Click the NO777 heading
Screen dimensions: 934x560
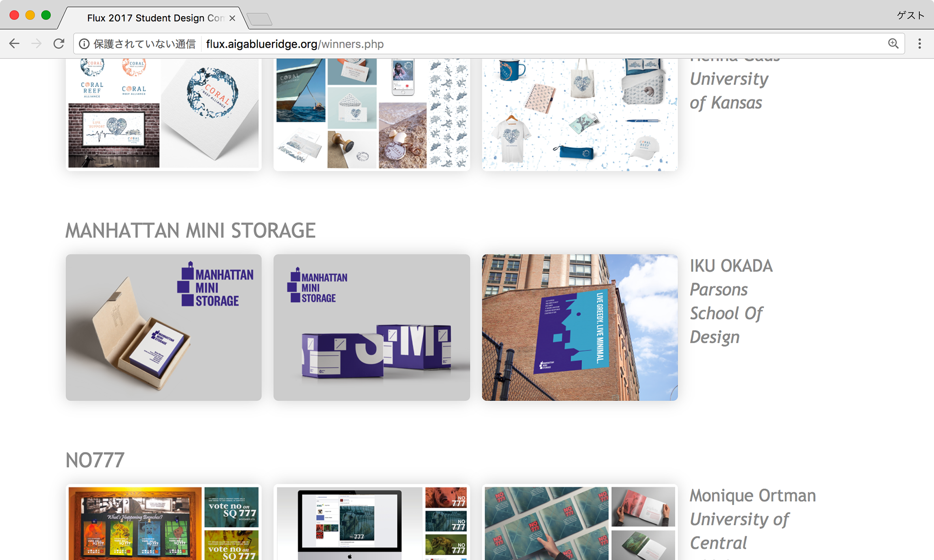[95, 460]
